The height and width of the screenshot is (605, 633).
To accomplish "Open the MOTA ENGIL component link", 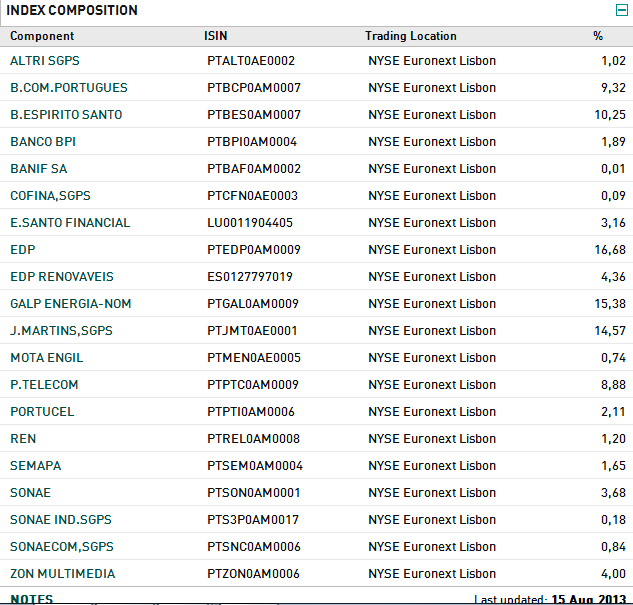I will (47, 358).
